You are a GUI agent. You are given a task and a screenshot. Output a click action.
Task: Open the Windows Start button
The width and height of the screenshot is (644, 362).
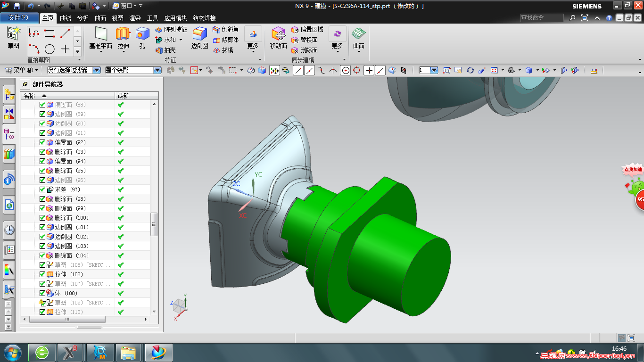point(13,352)
